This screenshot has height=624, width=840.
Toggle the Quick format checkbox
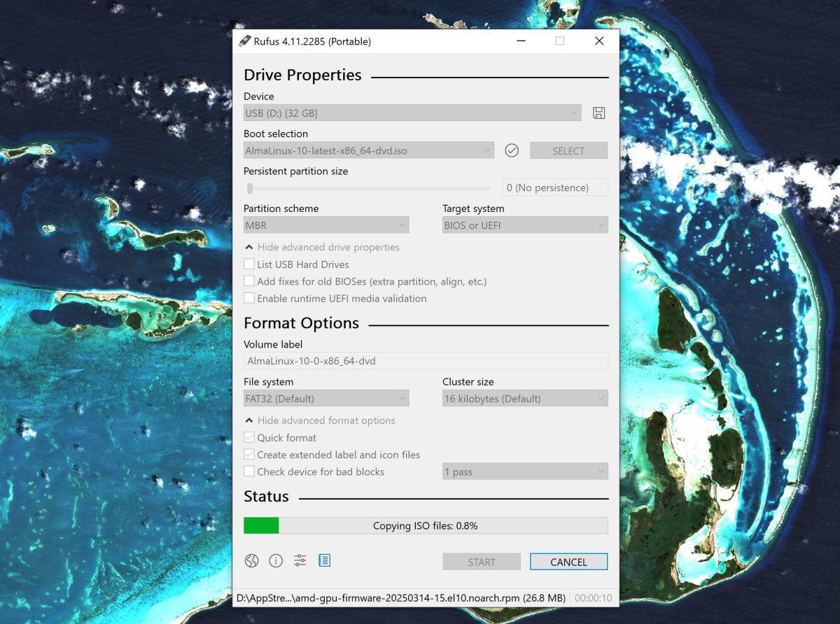click(249, 438)
